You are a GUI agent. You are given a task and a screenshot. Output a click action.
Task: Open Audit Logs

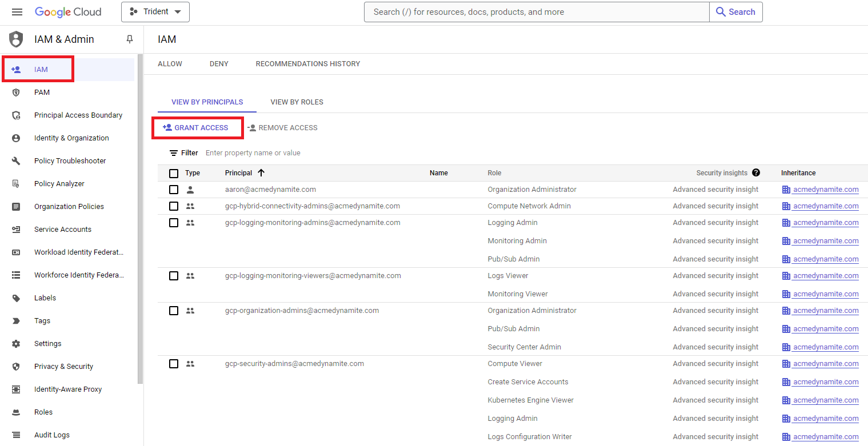click(51, 435)
